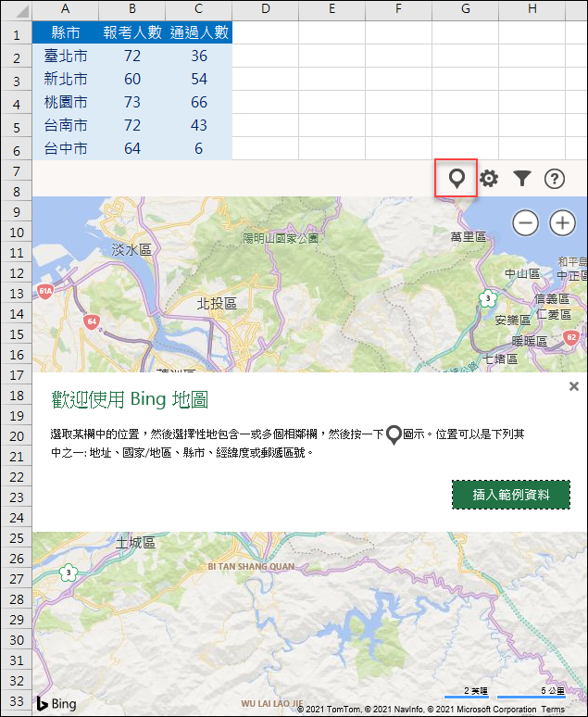Click the BI TAN SHANG QUAN map label
This screenshot has height=717, width=588.
[x=251, y=566]
